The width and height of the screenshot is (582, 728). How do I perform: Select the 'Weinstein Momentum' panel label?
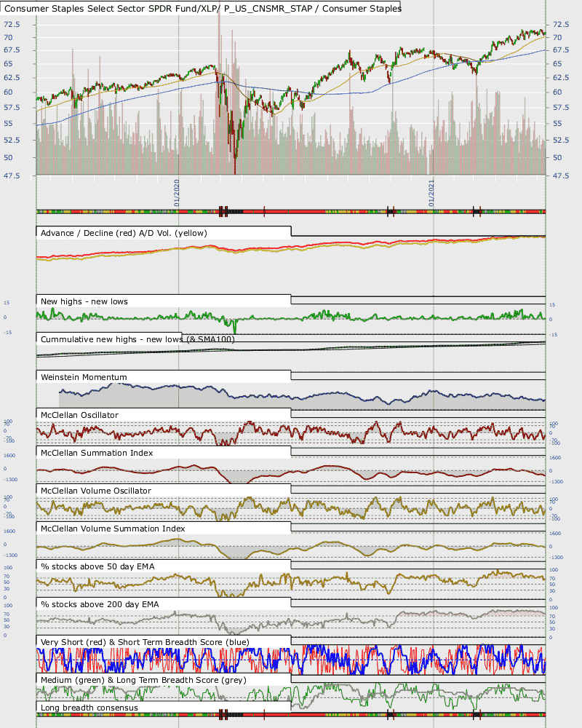click(x=84, y=377)
